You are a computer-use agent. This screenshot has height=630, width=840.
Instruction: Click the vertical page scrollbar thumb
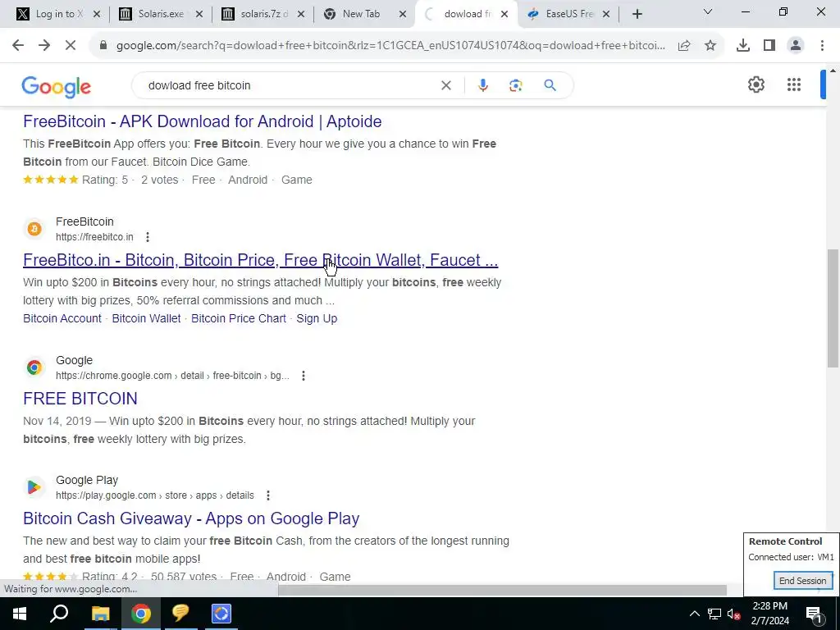point(832,308)
